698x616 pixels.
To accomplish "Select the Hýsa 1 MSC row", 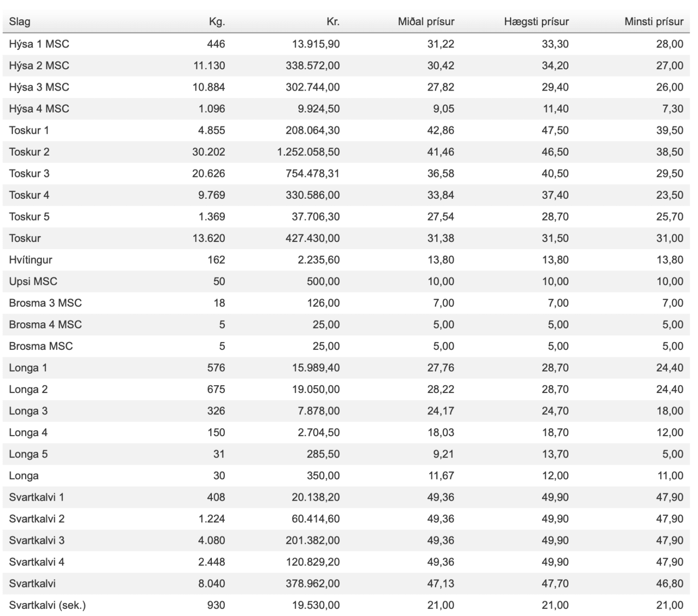I will (x=39, y=44).
